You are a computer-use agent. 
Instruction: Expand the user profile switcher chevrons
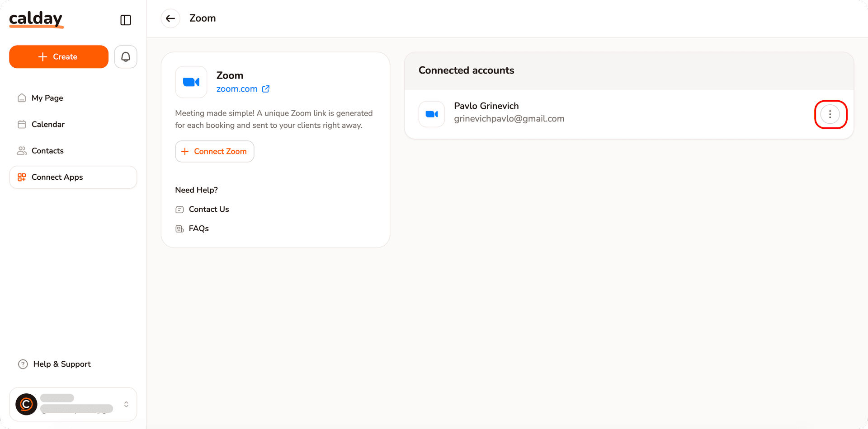(x=126, y=404)
